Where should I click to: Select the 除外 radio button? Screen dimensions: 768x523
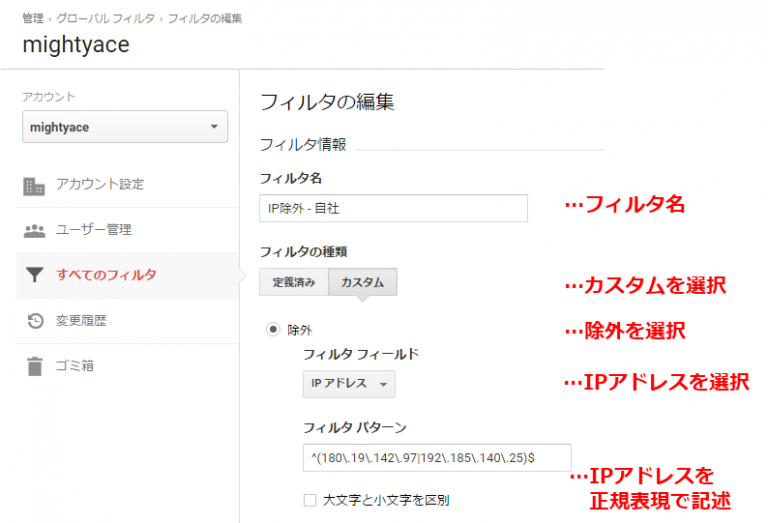271,328
